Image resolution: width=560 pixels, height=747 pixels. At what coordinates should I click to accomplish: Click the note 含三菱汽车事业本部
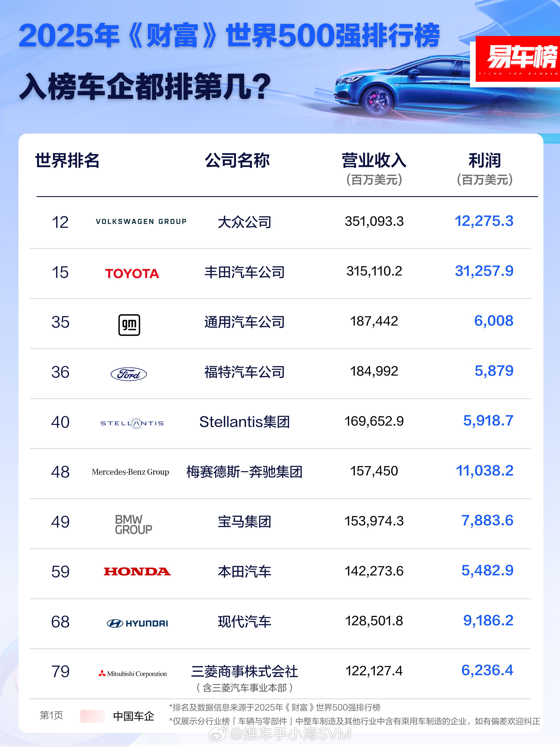tap(244, 688)
